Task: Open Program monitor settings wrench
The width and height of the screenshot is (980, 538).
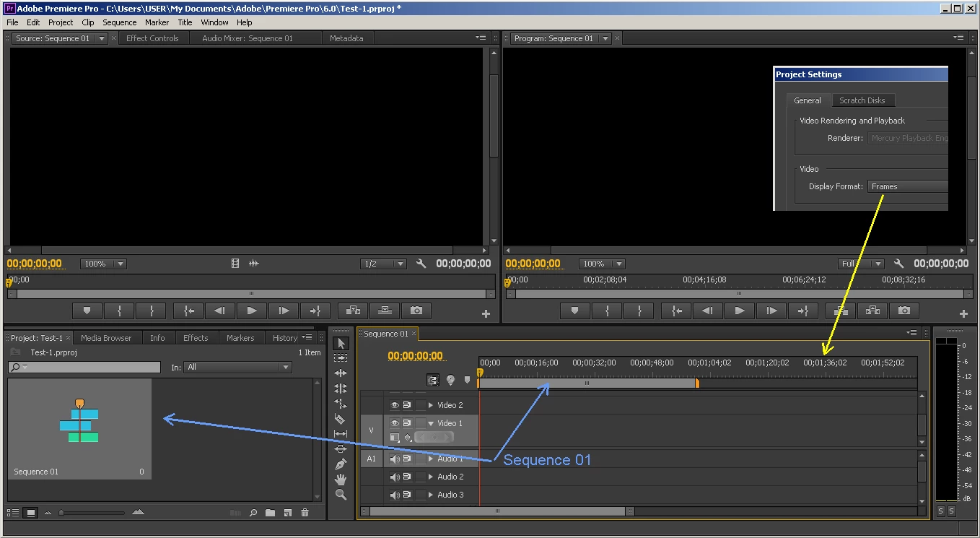Action: [898, 264]
